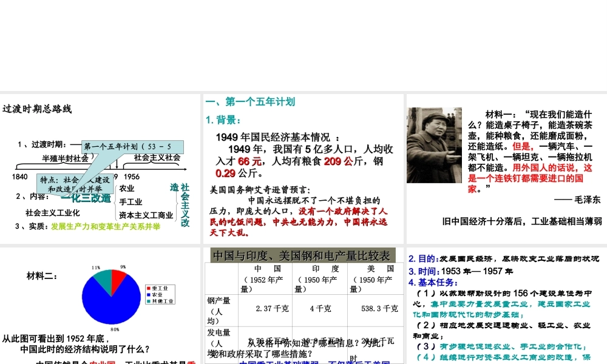
Task: Click the 特点:社会主义建设 callout box
Action: [x=75, y=184]
